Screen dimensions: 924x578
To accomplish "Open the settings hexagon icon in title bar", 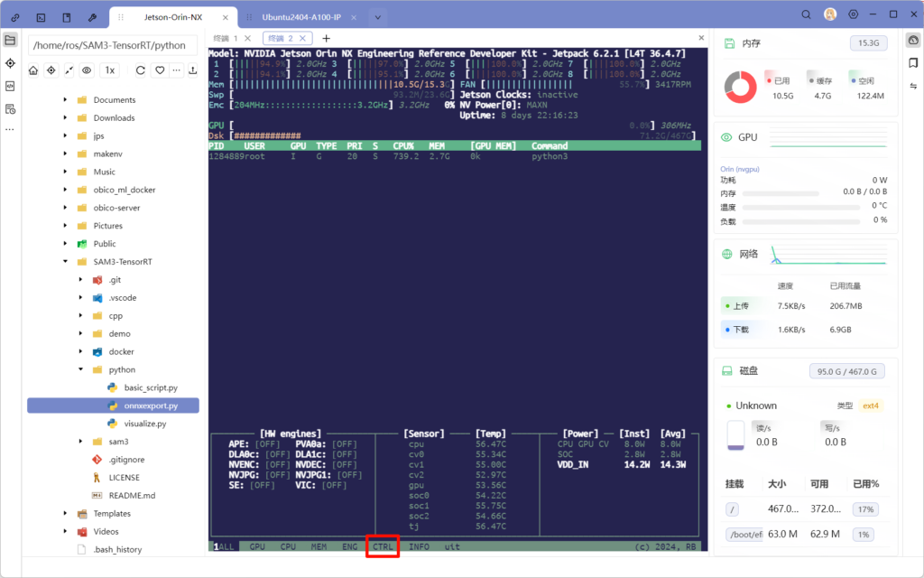I will (854, 15).
